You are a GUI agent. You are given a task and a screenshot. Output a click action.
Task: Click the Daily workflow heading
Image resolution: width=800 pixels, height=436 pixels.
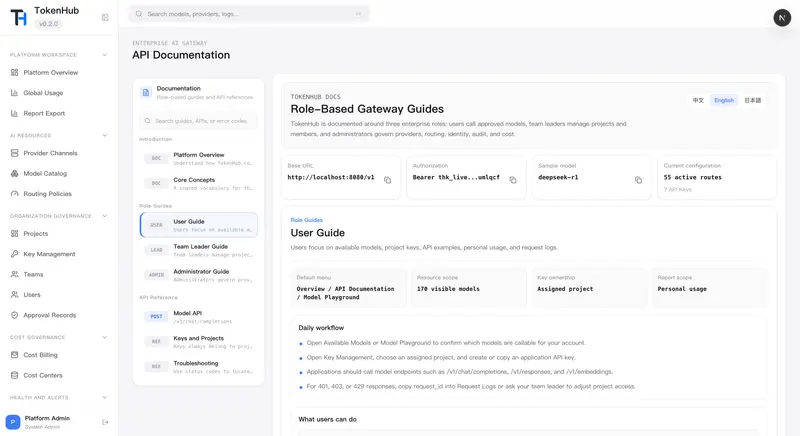[321, 328]
